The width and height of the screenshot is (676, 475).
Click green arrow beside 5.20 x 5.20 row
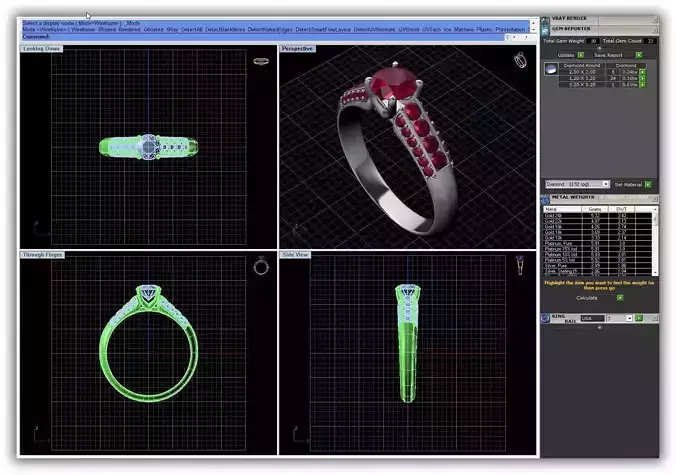point(642,85)
